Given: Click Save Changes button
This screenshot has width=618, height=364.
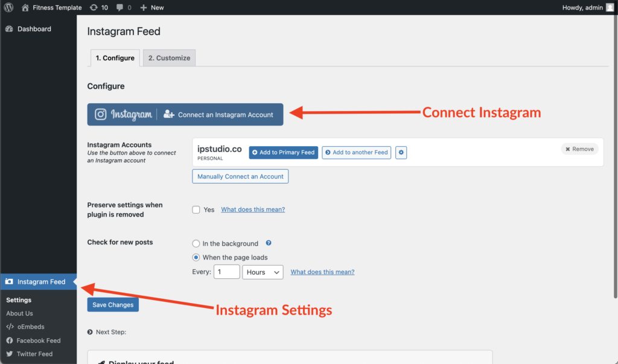Looking at the screenshot, I should click(x=113, y=304).
